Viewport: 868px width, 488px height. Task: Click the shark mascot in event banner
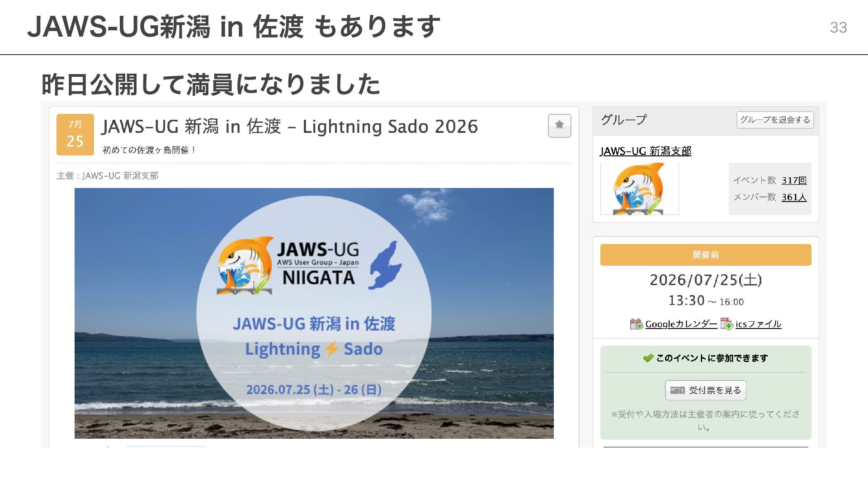tap(244, 266)
